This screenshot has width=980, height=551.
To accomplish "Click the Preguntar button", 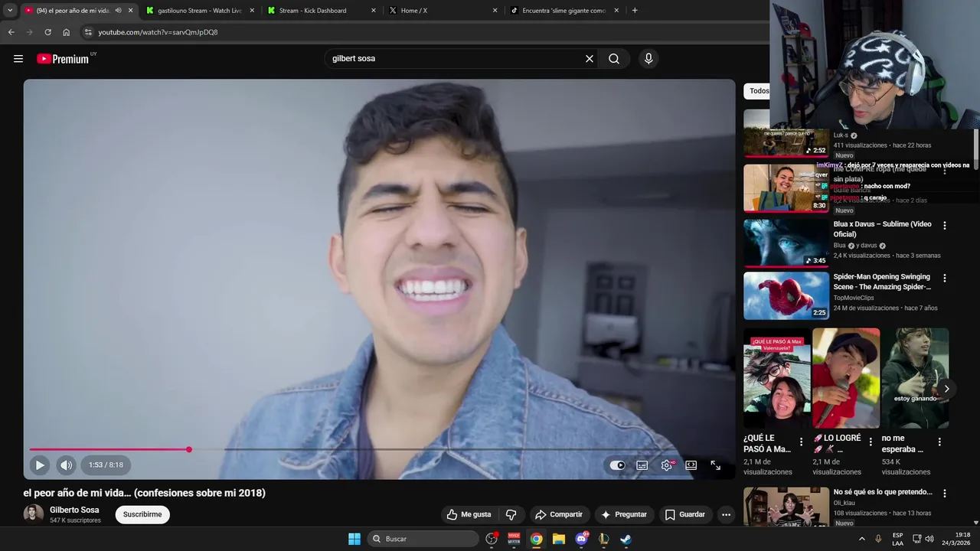I will click(x=625, y=514).
